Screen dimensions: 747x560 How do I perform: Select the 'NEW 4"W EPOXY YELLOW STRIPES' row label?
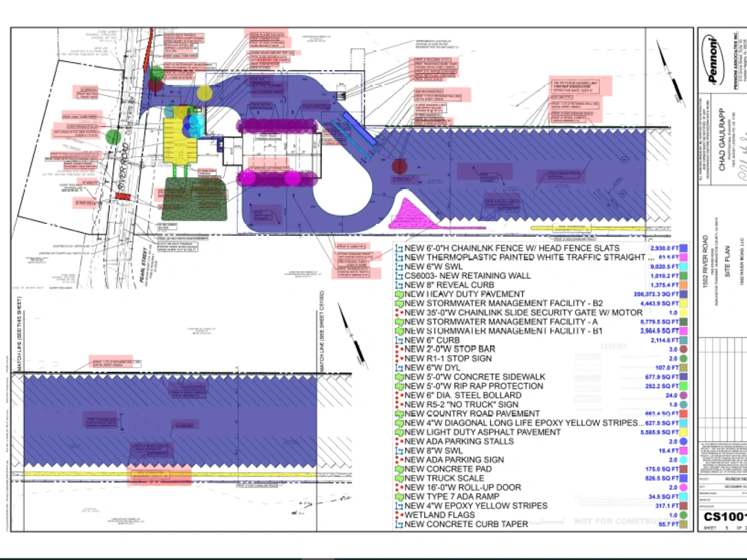476,505
